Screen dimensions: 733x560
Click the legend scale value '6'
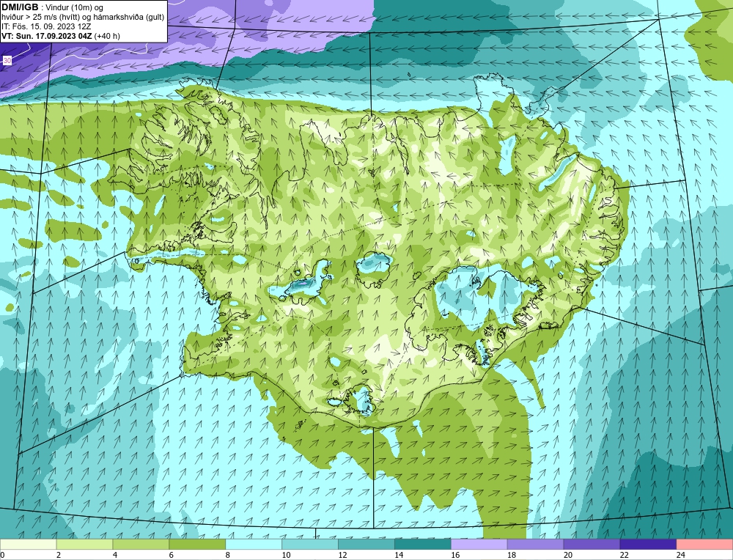pos(171,555)
